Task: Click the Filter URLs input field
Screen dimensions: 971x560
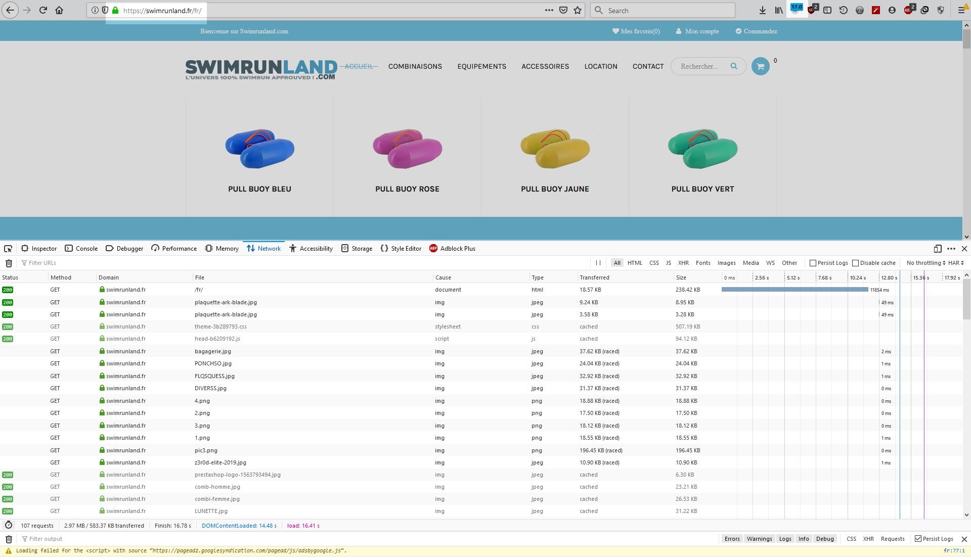Action: [x=303, y=263]
